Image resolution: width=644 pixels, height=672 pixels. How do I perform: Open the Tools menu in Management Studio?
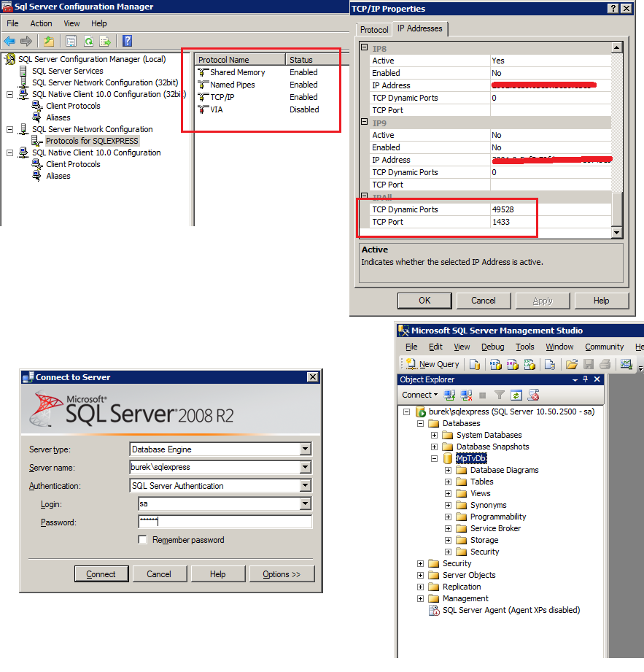pos(525,347)
